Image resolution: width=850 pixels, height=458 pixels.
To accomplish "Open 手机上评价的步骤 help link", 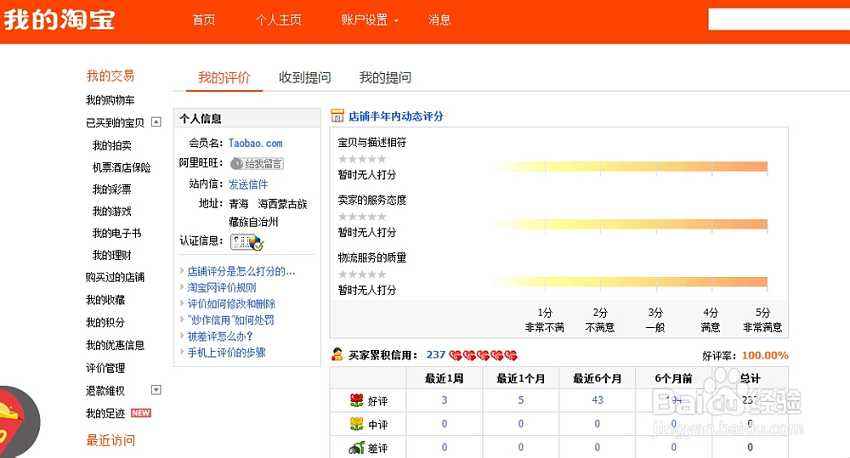I will [227, 353].
